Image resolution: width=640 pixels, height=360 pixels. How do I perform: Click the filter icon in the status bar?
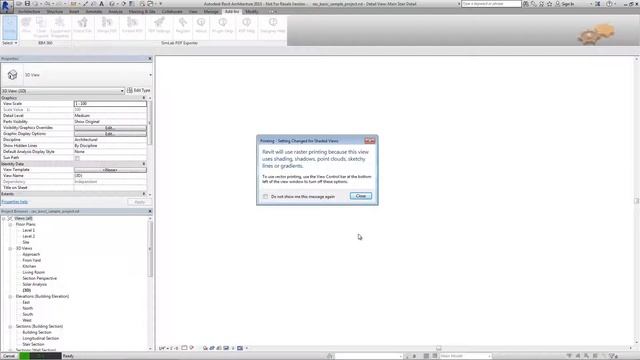click(x=612, y=356)
